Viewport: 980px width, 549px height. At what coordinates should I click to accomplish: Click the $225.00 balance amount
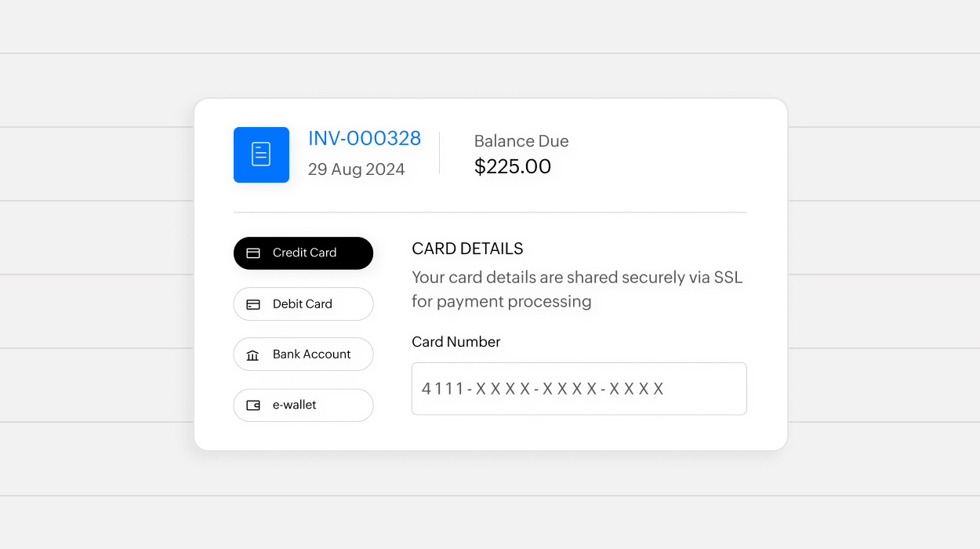[x=513, y=166]
